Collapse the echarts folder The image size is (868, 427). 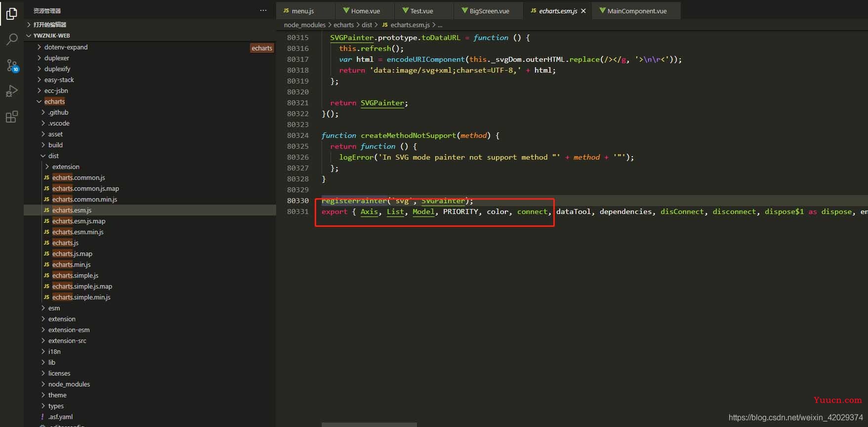(54, 101)
